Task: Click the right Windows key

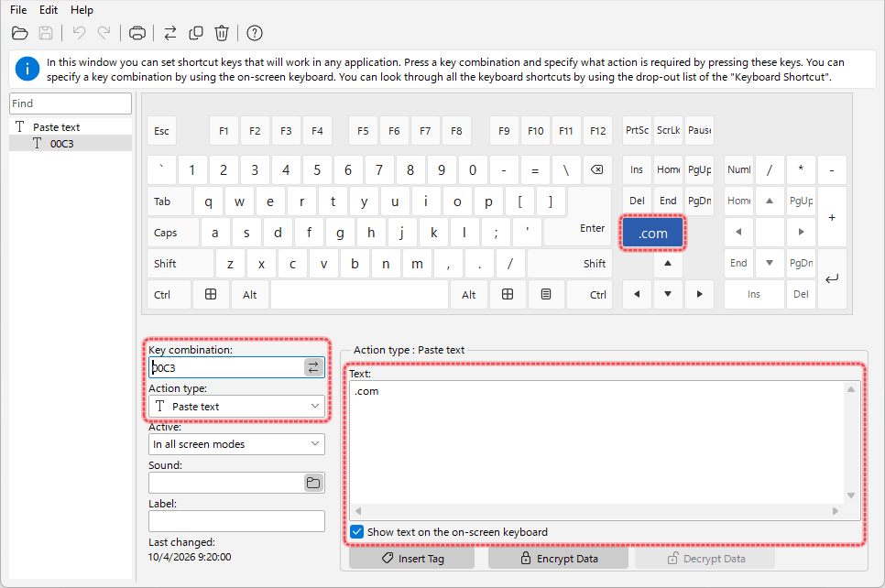Action: 508,295
